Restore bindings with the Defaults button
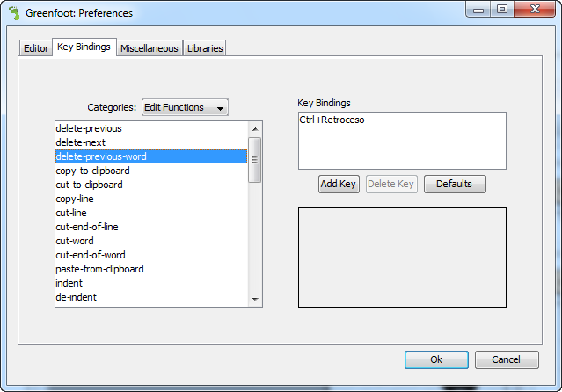The width and height of the screenshot is (562, 392). 455,184
